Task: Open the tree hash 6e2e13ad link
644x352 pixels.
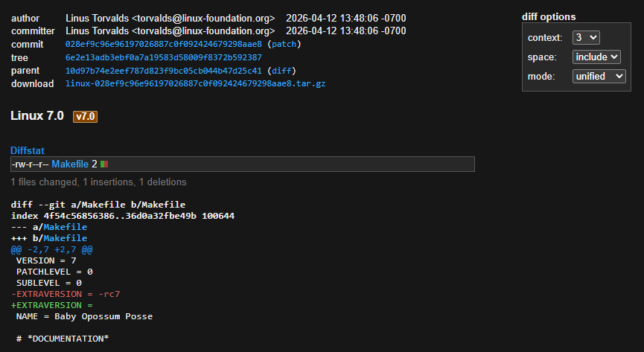Action: coord(163,57)
